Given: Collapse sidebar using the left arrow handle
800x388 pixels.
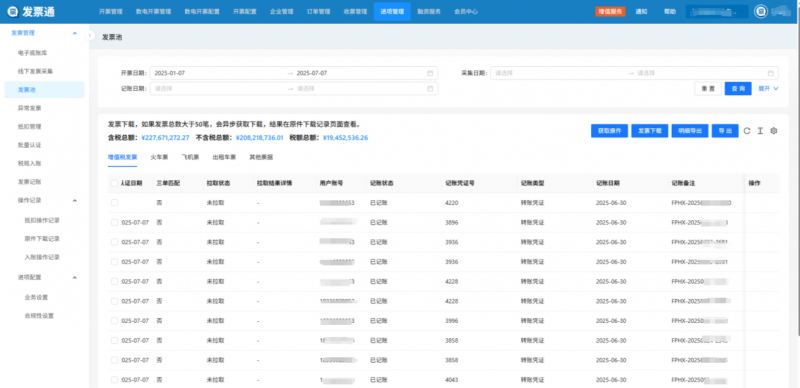Looking at the screenshot, I should 90,36.
